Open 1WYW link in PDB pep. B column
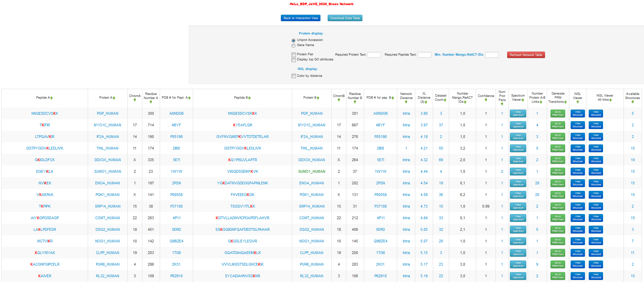Viewport: 644px width, 282px height. pos(381,172)
